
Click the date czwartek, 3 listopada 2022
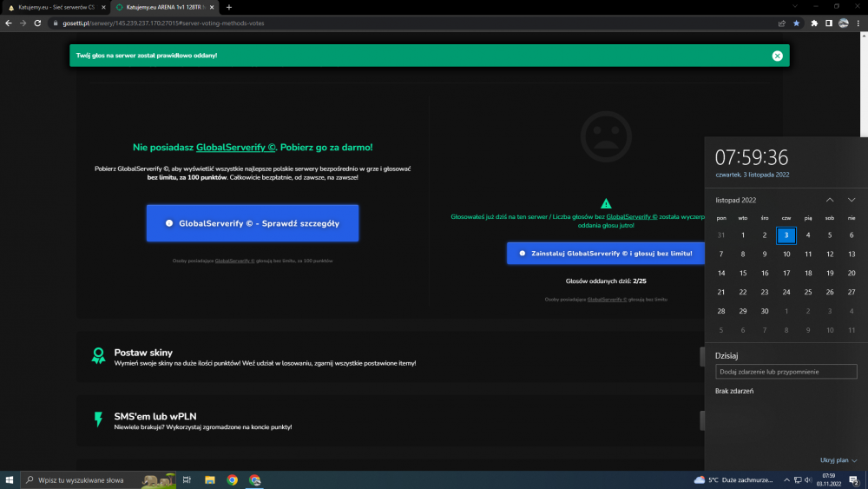pos(753,175)
